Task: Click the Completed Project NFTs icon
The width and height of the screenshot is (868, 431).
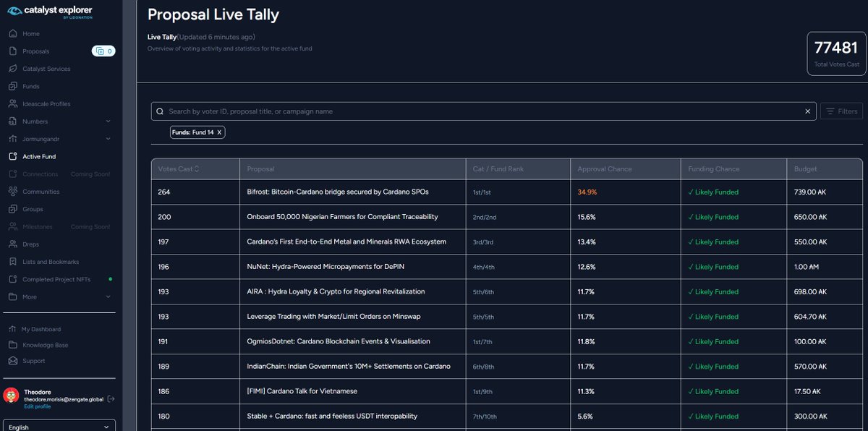Action: click(x=12, y=279)
